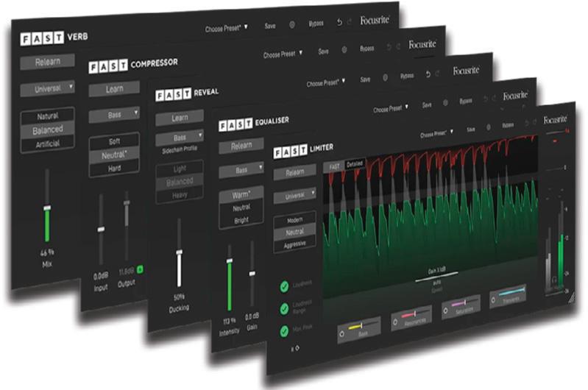This screenshot has height=390, width=588.
Task: Click the redo arrow in FAST Verb window
Action: pyautogui.click(x=350, y=22)
